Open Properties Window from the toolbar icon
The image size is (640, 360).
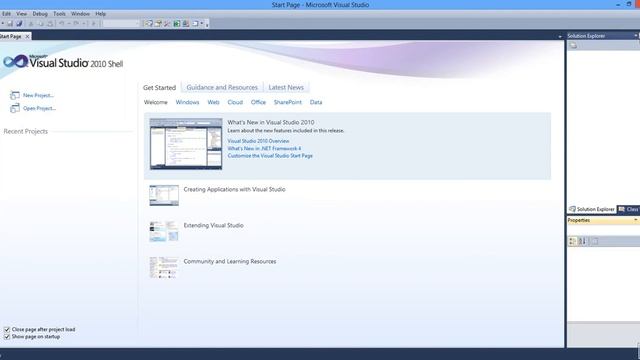[x=158, y=24]
